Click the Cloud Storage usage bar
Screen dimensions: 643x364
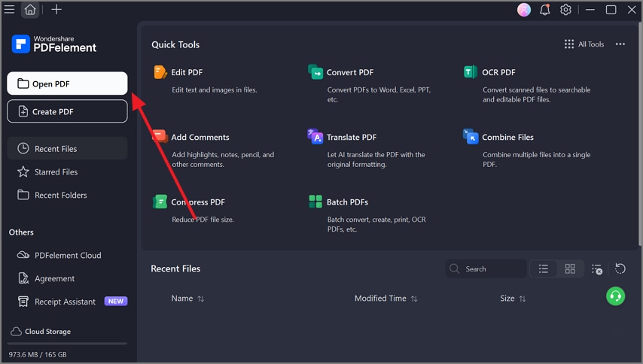coord(67,344)
